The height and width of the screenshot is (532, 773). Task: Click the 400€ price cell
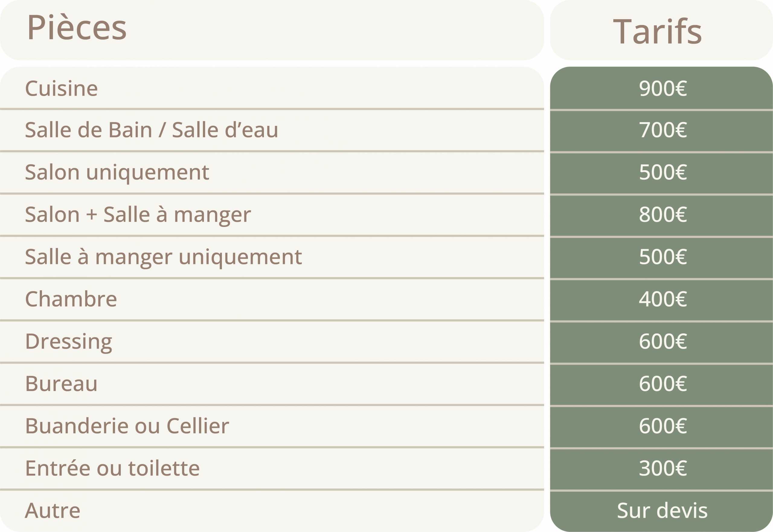[662, 299]
